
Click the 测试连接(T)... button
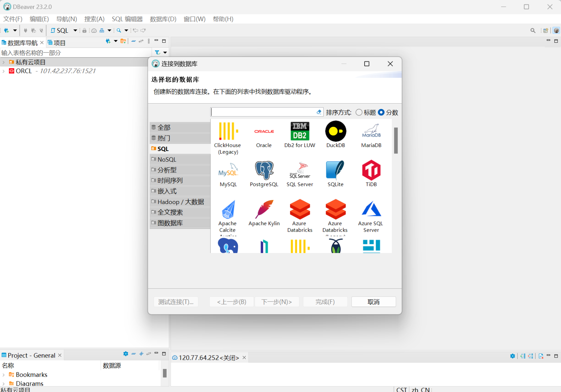(176, 302)
